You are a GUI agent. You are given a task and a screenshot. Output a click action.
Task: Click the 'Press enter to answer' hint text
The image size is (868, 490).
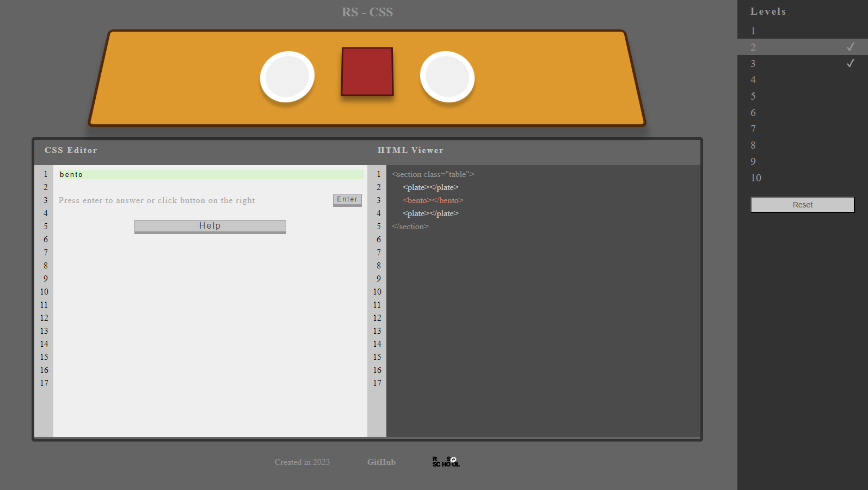tap(157, 200)
